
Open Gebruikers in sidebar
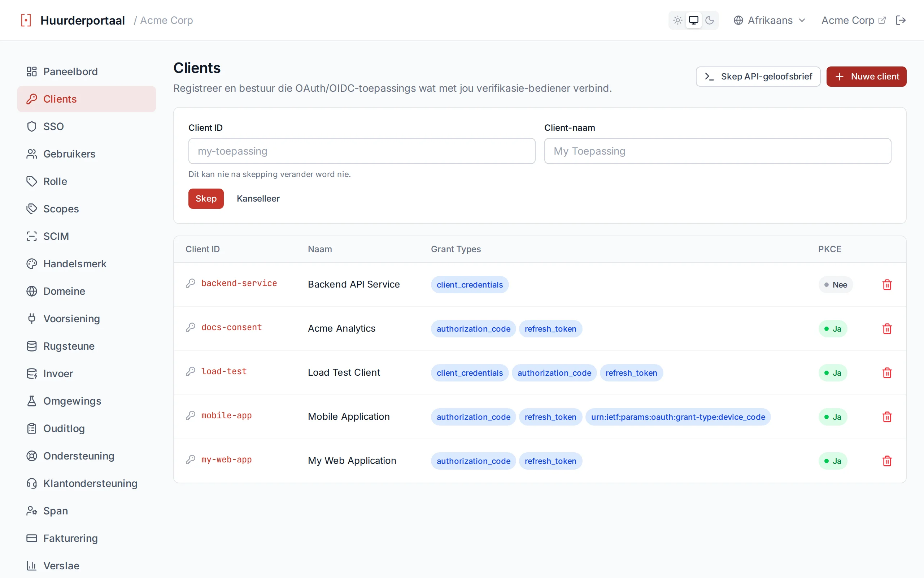pyautogui.click(x=87, y=154)
